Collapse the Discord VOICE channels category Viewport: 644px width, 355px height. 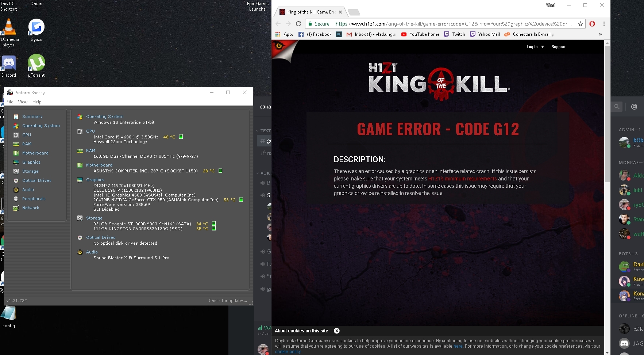263,173
